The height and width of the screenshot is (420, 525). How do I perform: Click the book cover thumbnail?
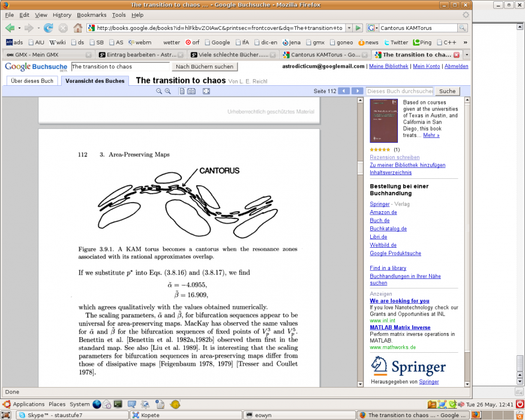pos(383,121)
